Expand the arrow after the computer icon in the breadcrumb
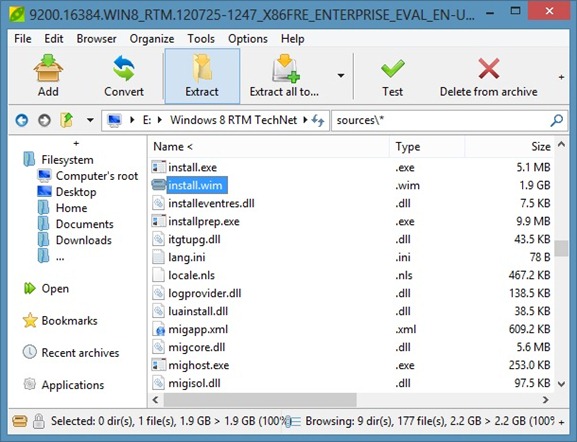 [x=132, y=120]
